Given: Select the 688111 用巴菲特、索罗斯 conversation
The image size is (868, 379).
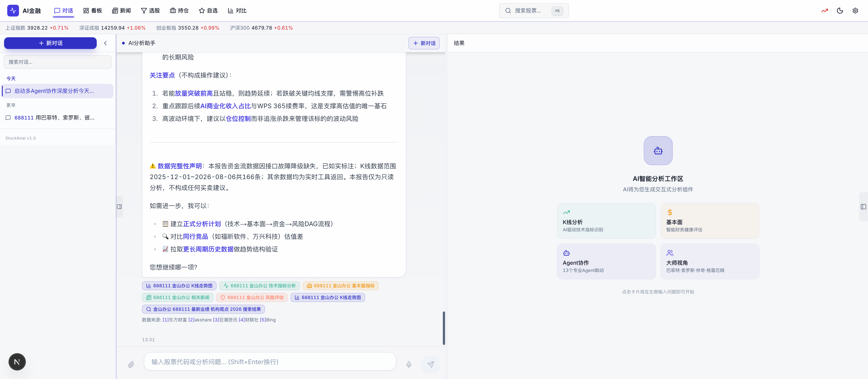Looking at the screenshot, I should [58, 117].
